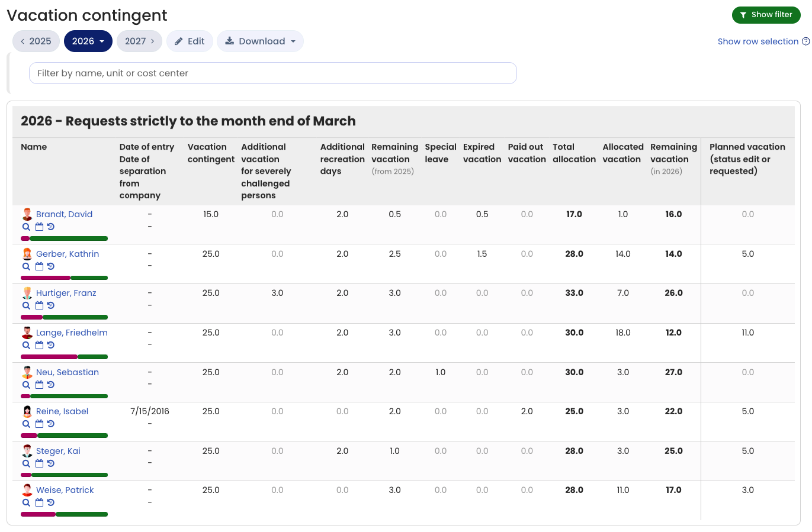Open Weise, Patrick employee link
Viewport: 812px width, 532px height.
[65, 490]
